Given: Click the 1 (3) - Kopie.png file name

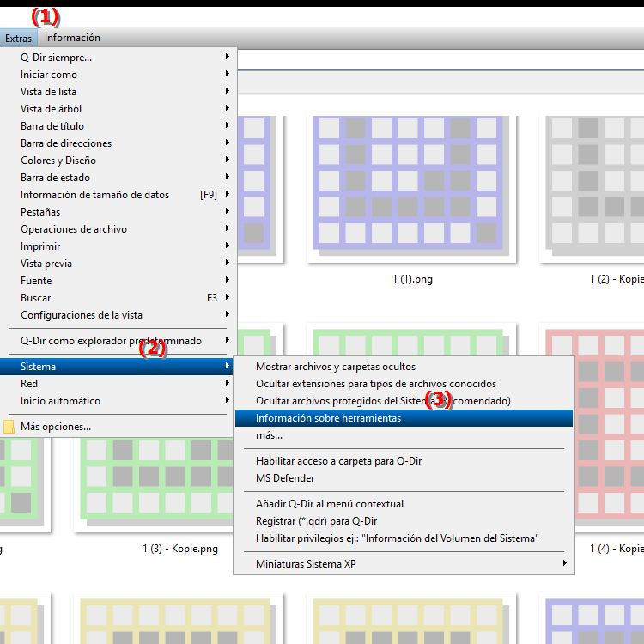Looking at the screenshot, I should 180,549.
